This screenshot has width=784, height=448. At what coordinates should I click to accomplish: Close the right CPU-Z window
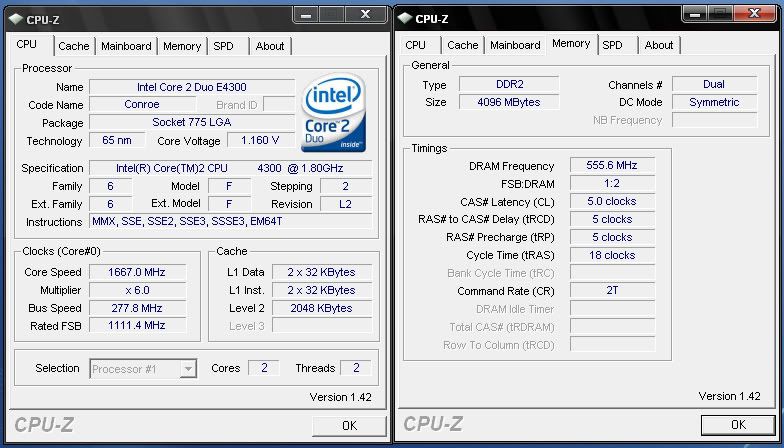pos(754,14)
